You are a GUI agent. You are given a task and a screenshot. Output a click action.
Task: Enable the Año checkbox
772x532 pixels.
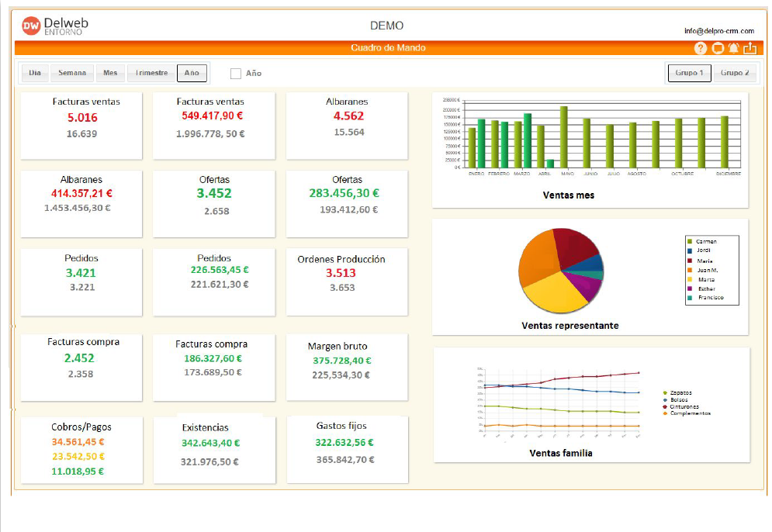[236, 74]
